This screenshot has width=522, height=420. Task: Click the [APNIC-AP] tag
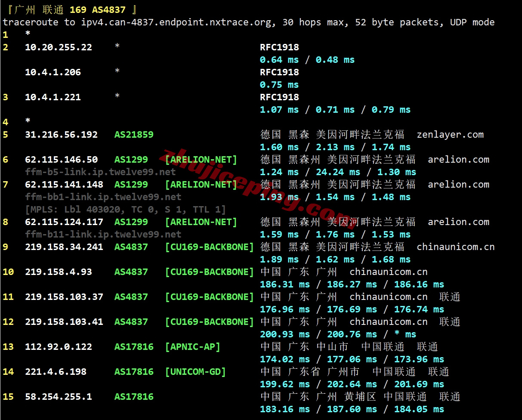193,347
